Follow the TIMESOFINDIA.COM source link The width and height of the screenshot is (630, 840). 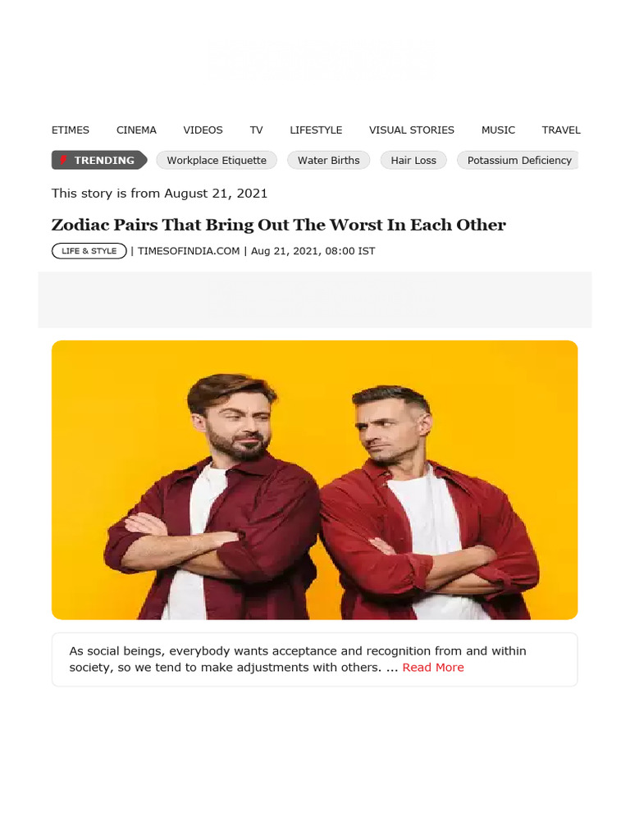click(x=189, y=251)
